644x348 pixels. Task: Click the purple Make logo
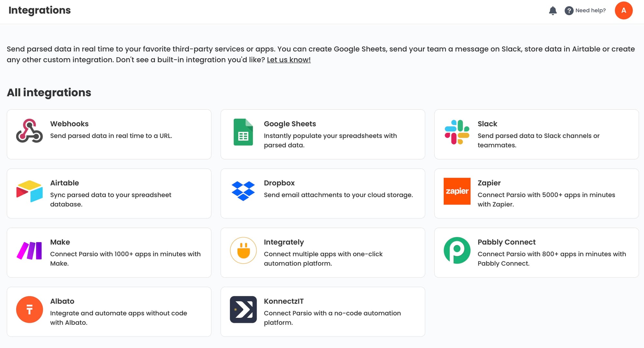tap(29, 250)
